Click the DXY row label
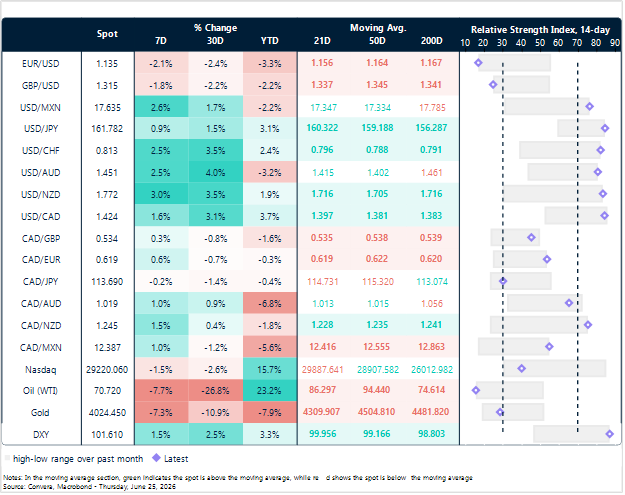This screenshot has width=625, height=495. 41,435
